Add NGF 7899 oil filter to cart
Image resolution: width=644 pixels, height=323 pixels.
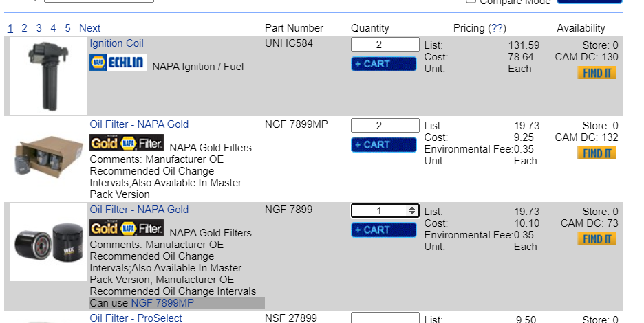pos(383,230)
